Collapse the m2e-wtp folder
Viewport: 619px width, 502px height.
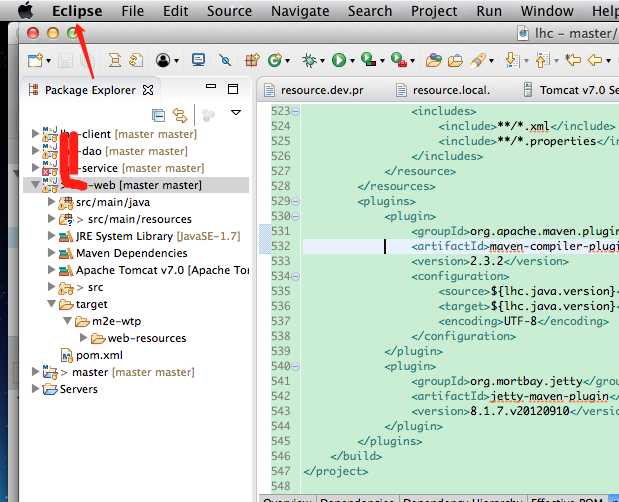[68, 320]
